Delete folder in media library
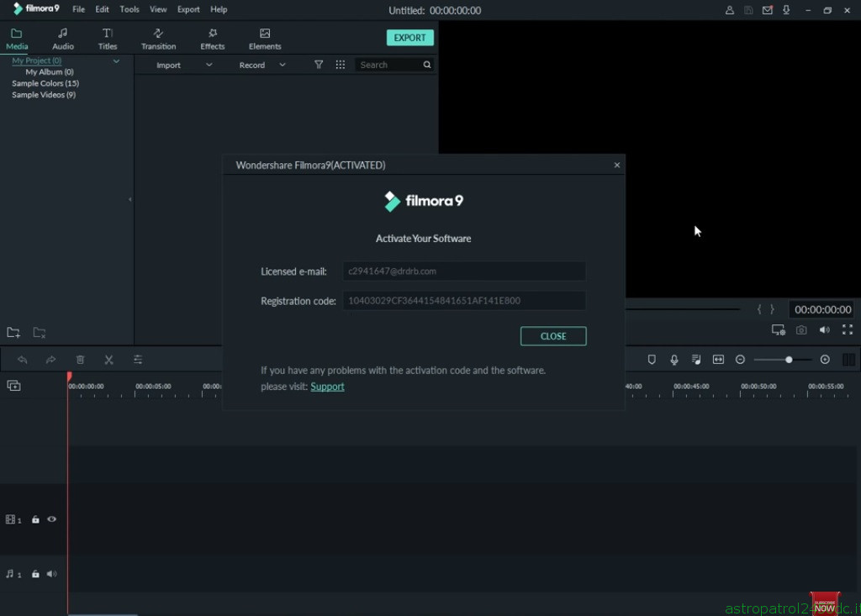The width and height of the screenshot is (861, 616). [39, 332]
